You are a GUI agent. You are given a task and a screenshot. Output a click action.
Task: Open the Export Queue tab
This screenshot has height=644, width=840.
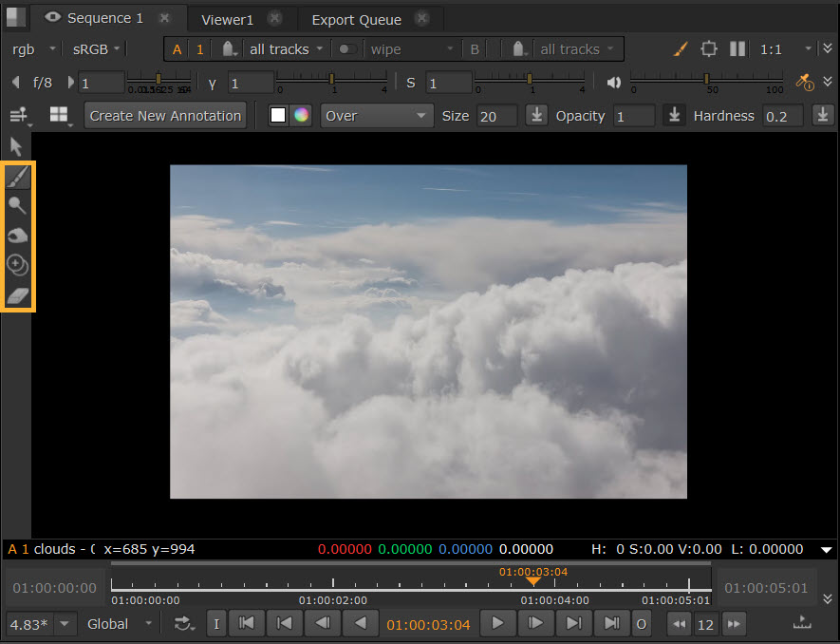(356, 19)
